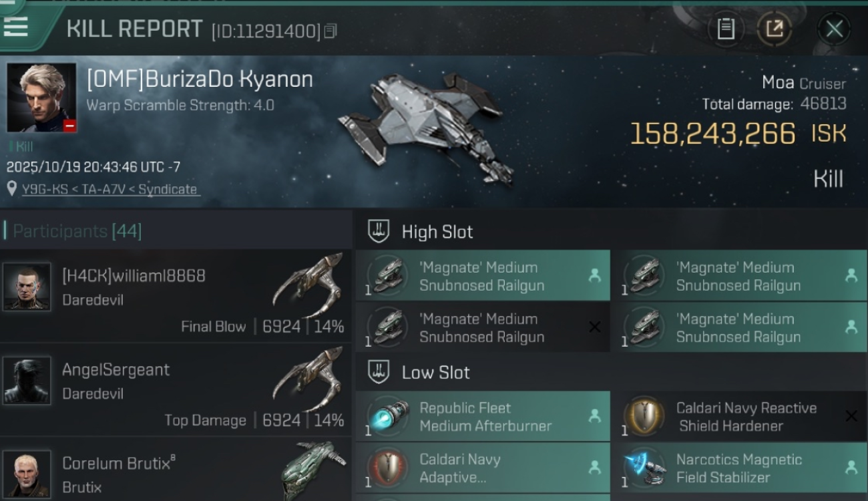Open the Y9G-KS Syndicate location link

110,189
